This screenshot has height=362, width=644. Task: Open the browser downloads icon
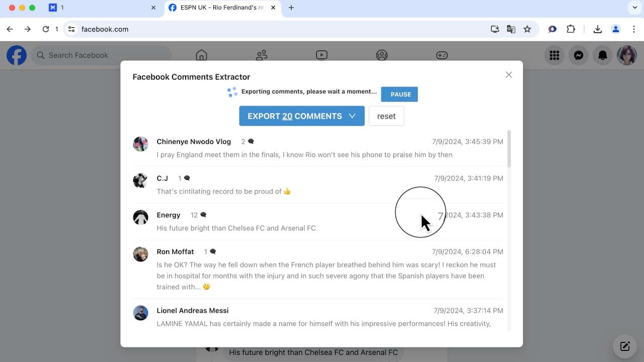tap(598, 29)
